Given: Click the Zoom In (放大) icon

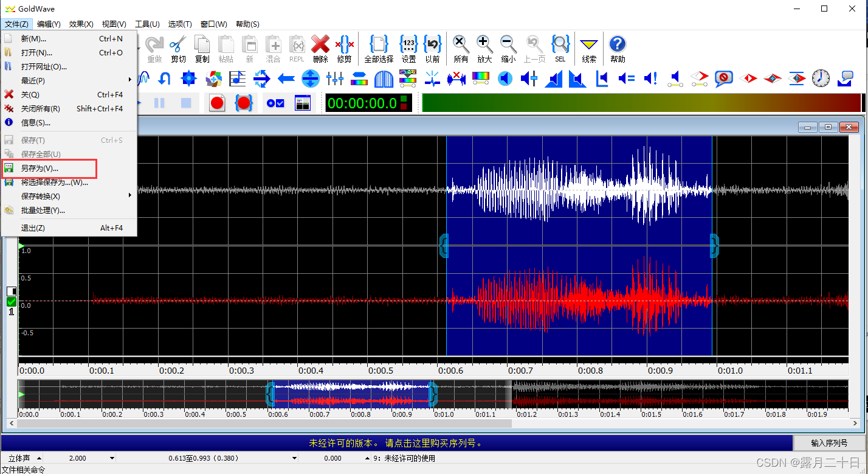Looking at the screenshot, I should coord(484,49).
